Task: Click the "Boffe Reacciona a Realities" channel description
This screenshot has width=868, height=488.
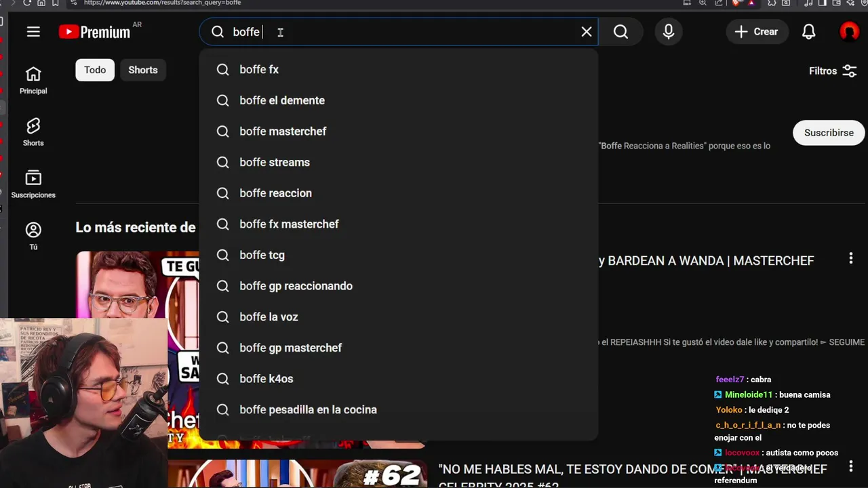Action: tap(685, 146)
